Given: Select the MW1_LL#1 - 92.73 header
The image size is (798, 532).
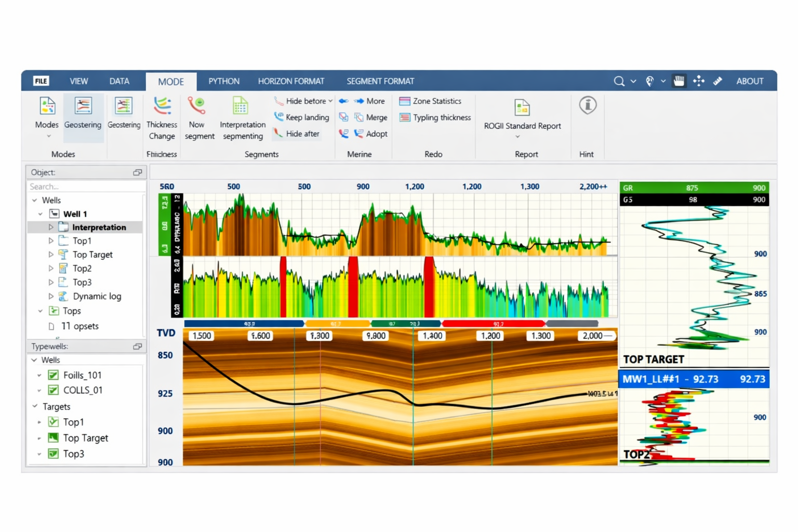Looking at the screenshot, I should pyautogui.click(x=694, y=379).
